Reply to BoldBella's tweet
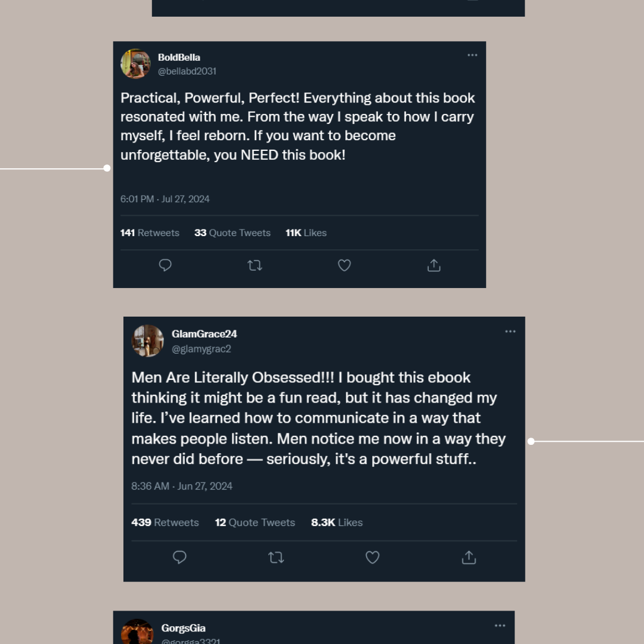644x644 pixels. click(165, 265)
